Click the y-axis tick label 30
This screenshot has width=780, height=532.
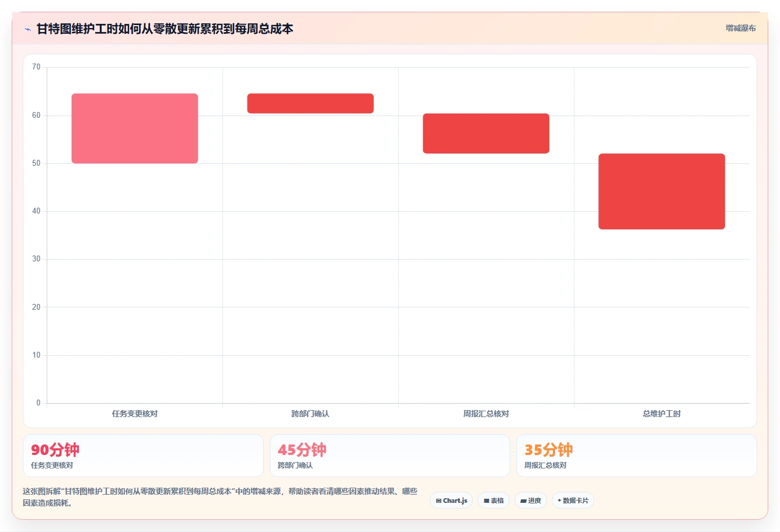click(36, 259)
